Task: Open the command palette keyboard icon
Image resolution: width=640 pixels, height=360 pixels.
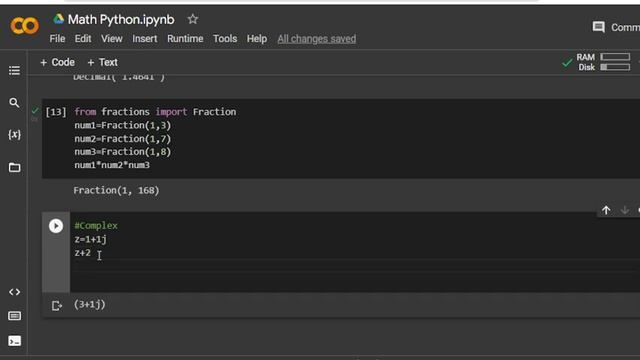Action: (x=14, y=316)
